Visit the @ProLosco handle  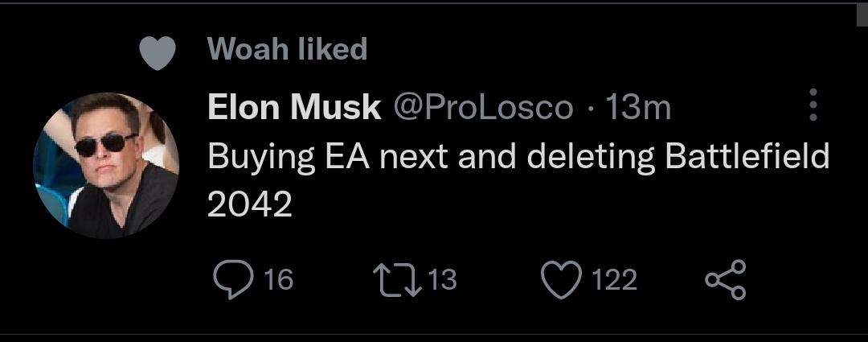(481, 107)
